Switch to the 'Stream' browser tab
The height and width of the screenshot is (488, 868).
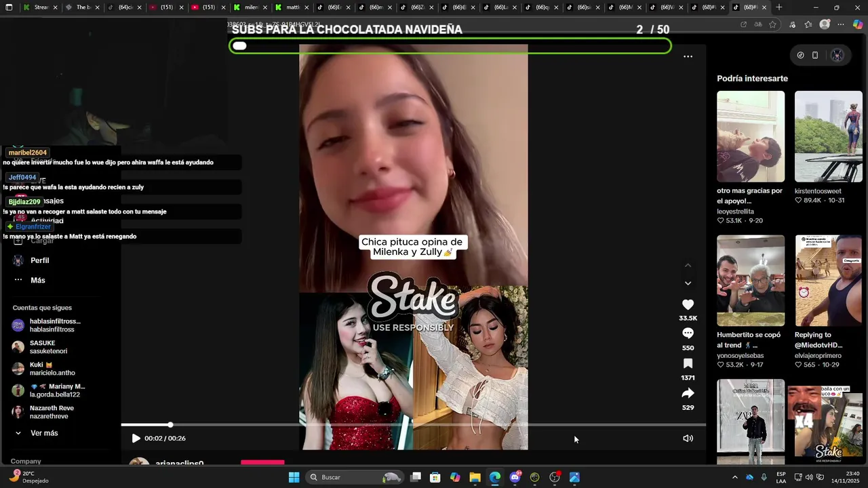point(40,7)
